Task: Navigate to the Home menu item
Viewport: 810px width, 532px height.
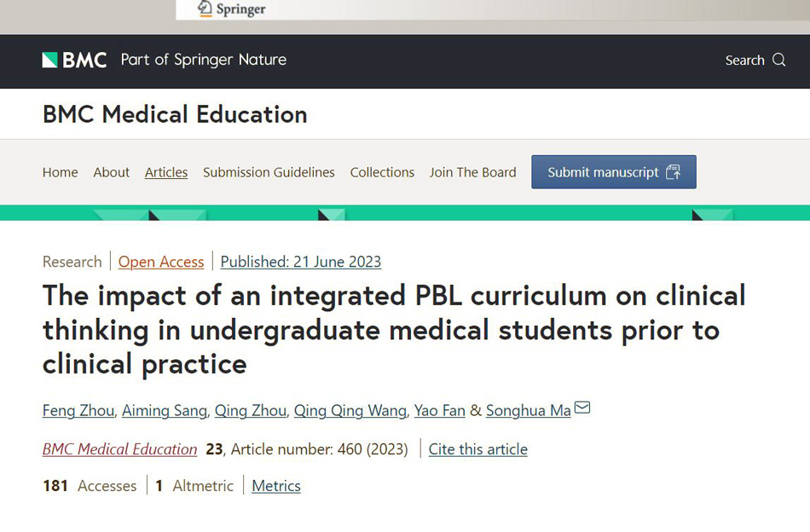Action: 60,172
